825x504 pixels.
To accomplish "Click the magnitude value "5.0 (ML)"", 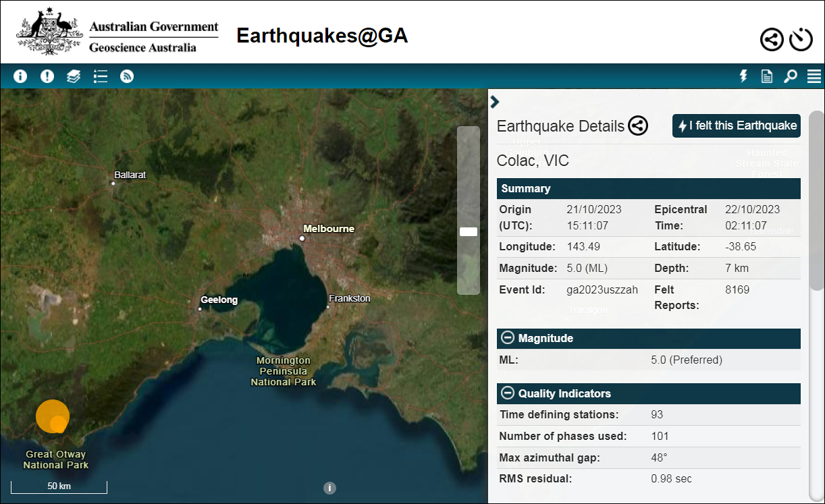I will (587, 269).
